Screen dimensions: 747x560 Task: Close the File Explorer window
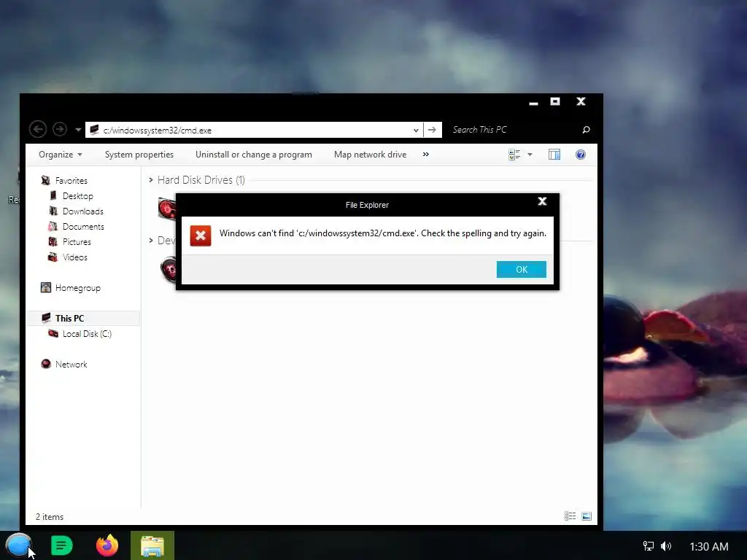point(581,101)
